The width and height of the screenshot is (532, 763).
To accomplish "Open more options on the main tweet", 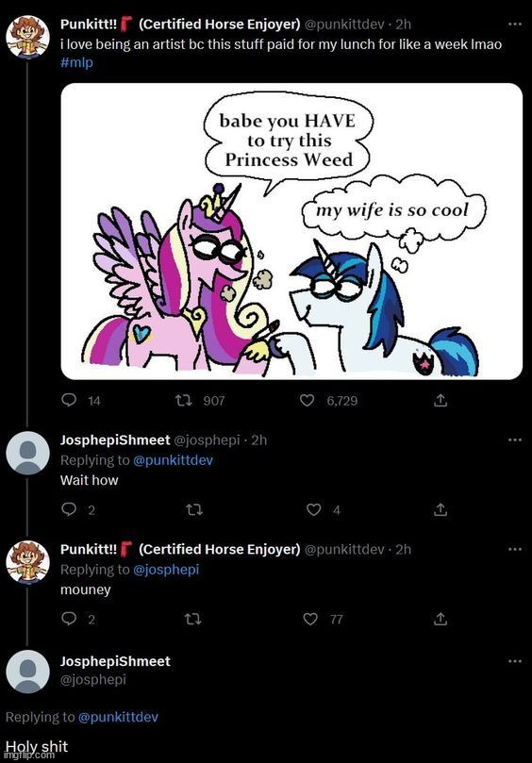I will (514, 24).
